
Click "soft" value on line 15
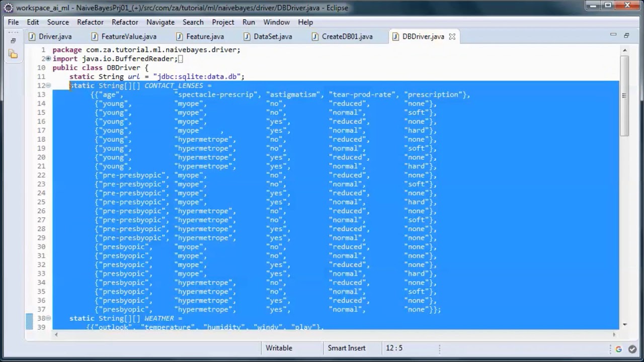tap(417, 112)
